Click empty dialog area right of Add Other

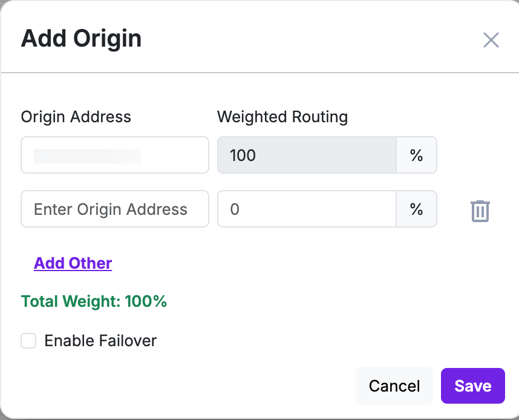tap(298, 263)
